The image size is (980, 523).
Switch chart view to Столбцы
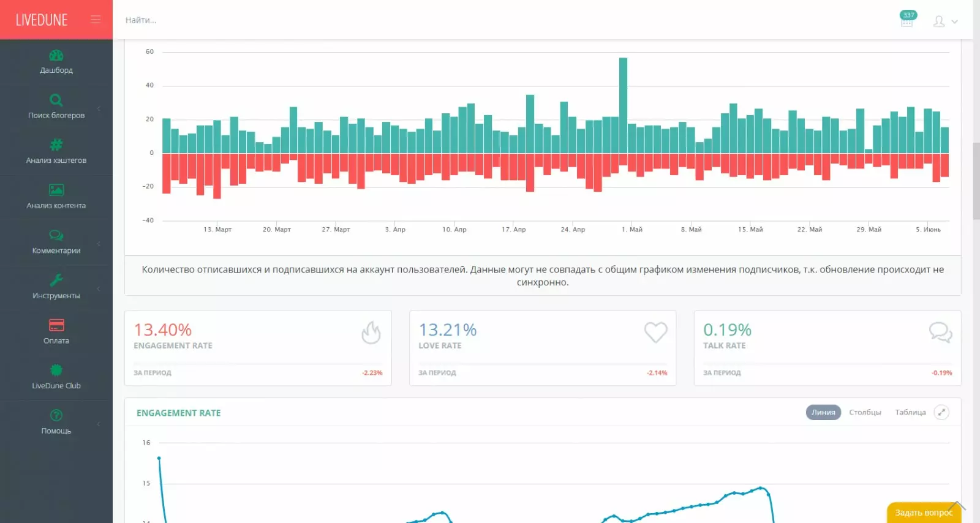[x=865, y=413]
